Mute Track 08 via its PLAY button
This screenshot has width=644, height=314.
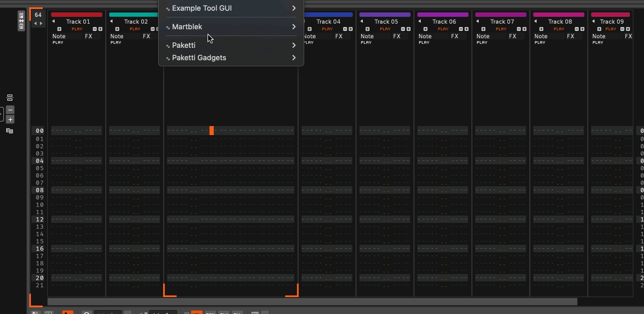[559, 29]
